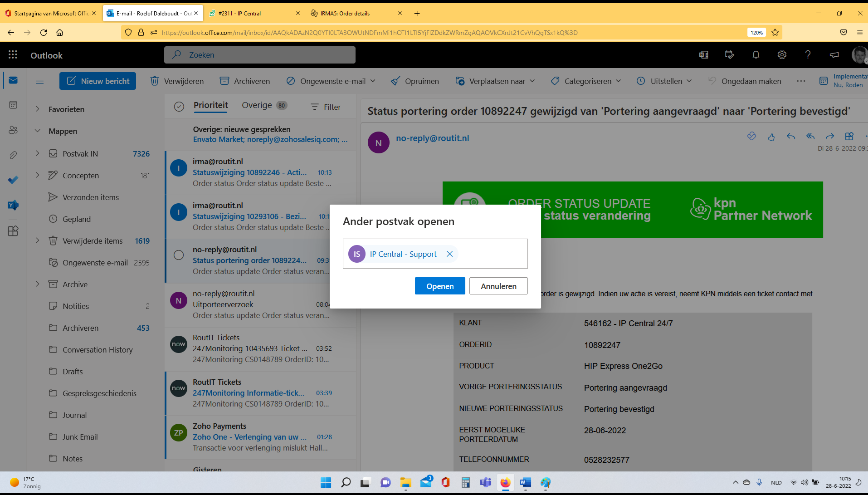Switch to Overige tab

point(264,105)
